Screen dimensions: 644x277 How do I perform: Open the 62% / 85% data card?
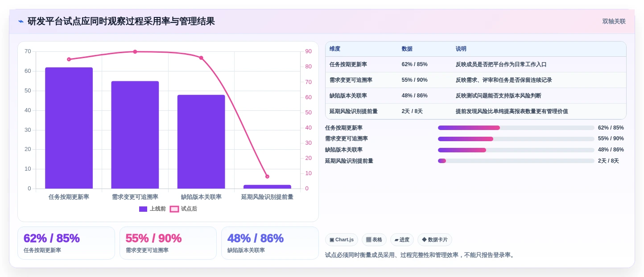click(x=66, y=243)
